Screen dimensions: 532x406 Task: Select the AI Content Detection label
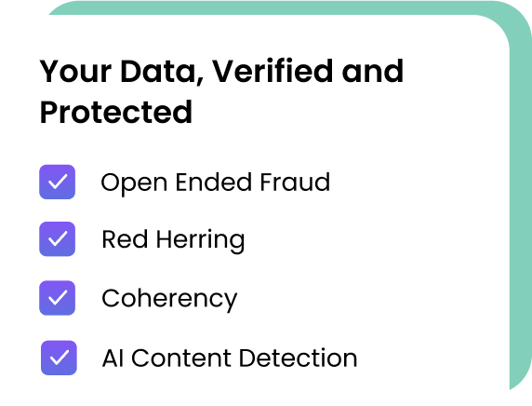[x=230, y=359]
